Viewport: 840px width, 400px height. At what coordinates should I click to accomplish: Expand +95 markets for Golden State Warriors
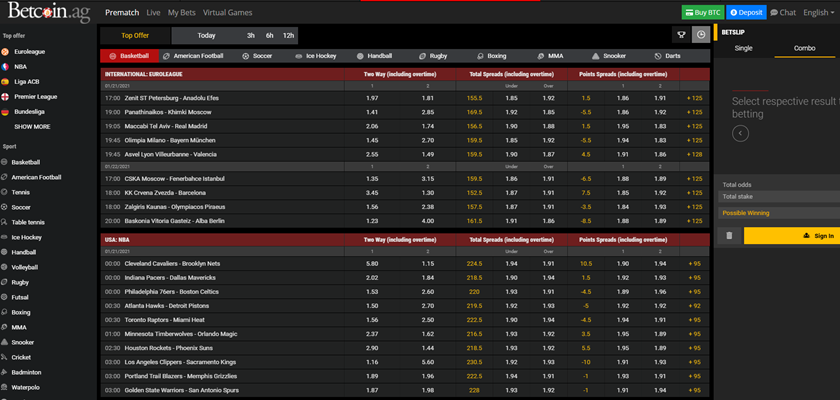click(694, 390)
